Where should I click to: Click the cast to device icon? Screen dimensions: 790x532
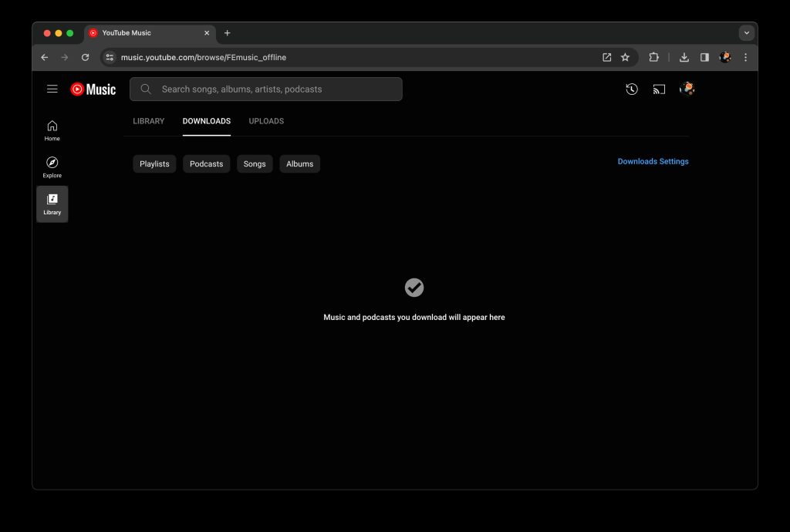(x=659, y=89)
